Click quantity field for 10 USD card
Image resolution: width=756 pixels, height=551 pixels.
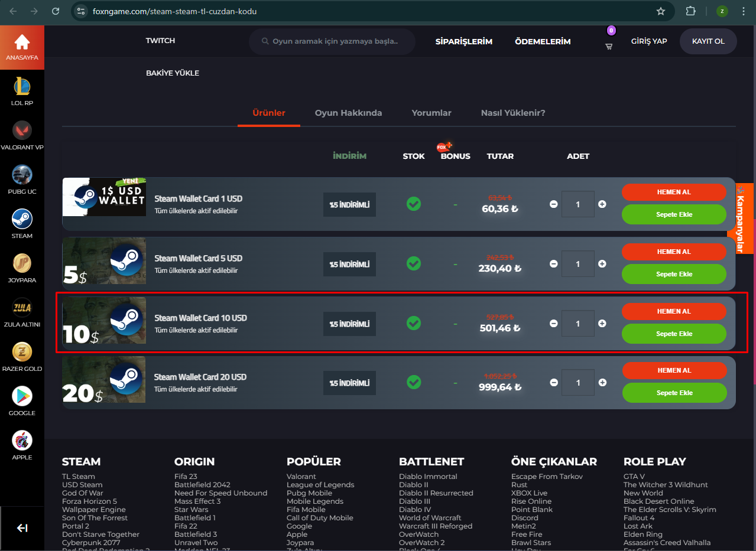point(577,324)
